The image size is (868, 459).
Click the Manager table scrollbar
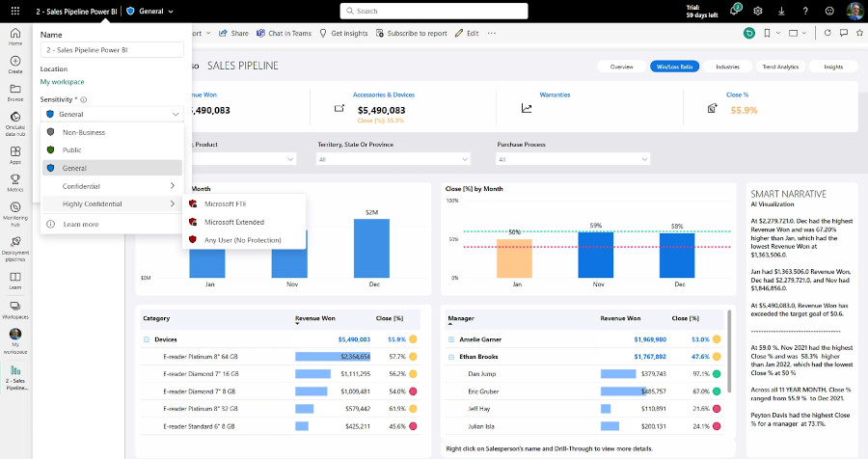(728, 350)
